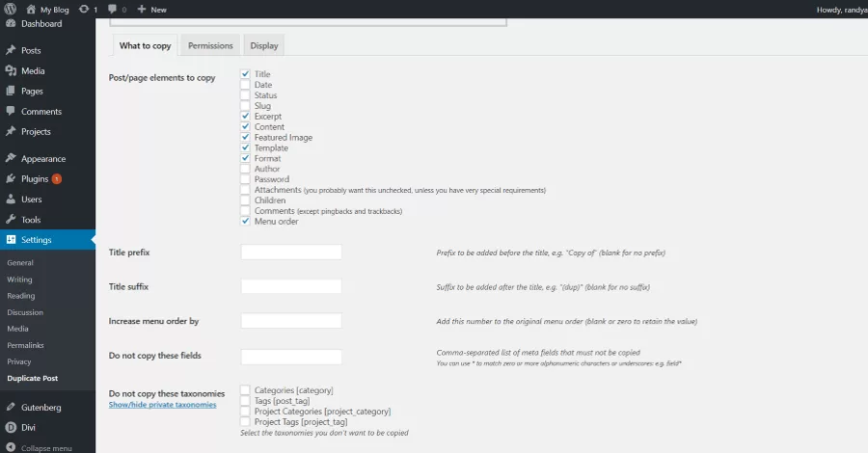Enable the Author checkbox

[x=245, y=168]
